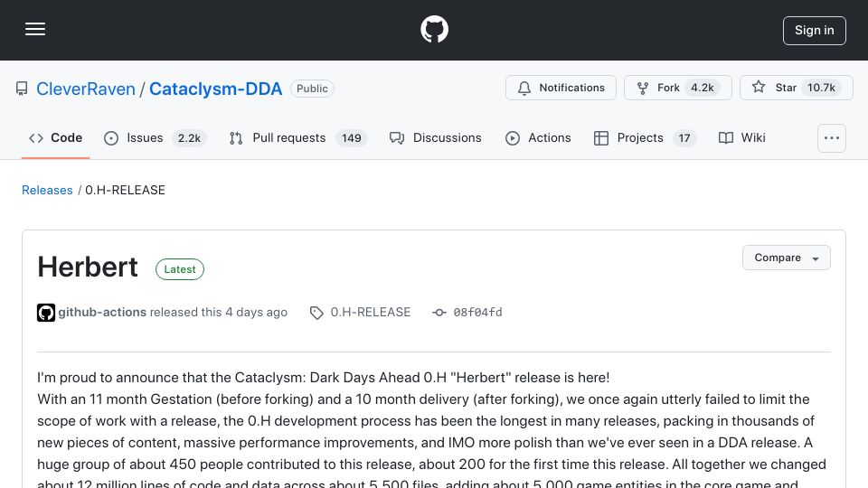868x488 pixels.
Task: Open the github-actions author link
Action: [x=102, y=312]
